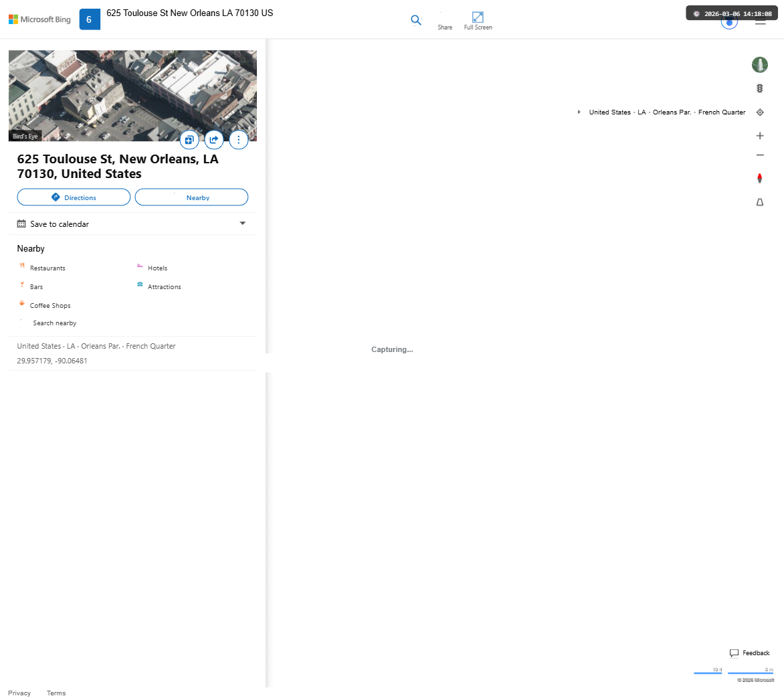This screenshot has height=698, width=784.
Task: Expand the breadcrumb location arrow
Action: [x=579, y=112]
